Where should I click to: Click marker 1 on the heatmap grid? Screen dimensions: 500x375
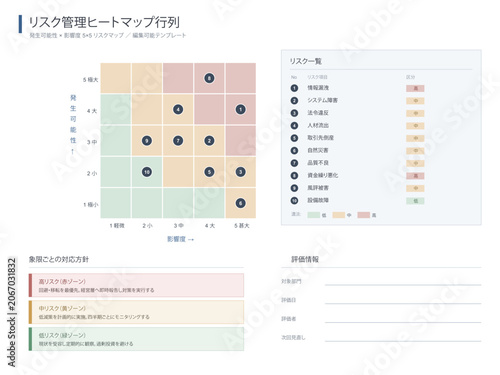click(x=240, y=109)
